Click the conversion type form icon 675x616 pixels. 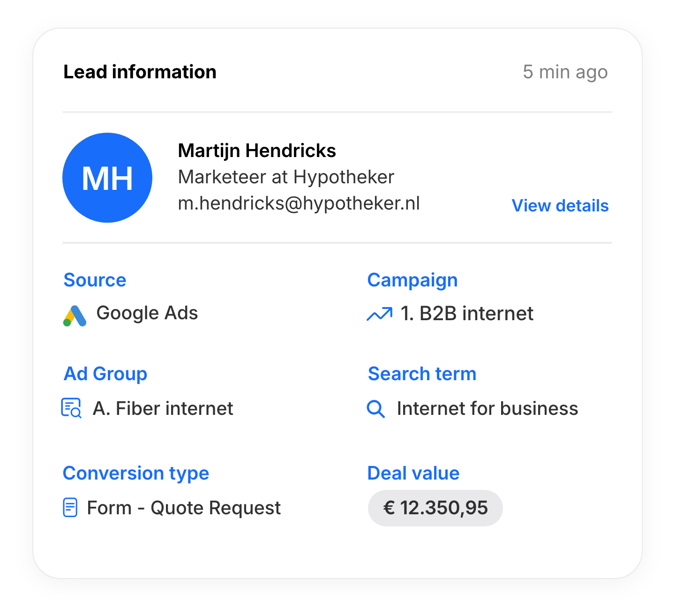click(70, 508)
